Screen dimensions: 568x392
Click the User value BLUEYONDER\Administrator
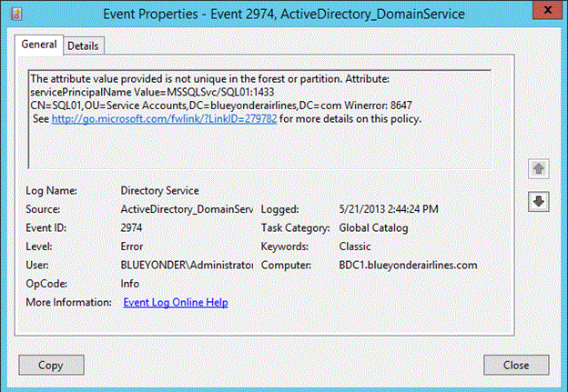click(x=187, y=265)
